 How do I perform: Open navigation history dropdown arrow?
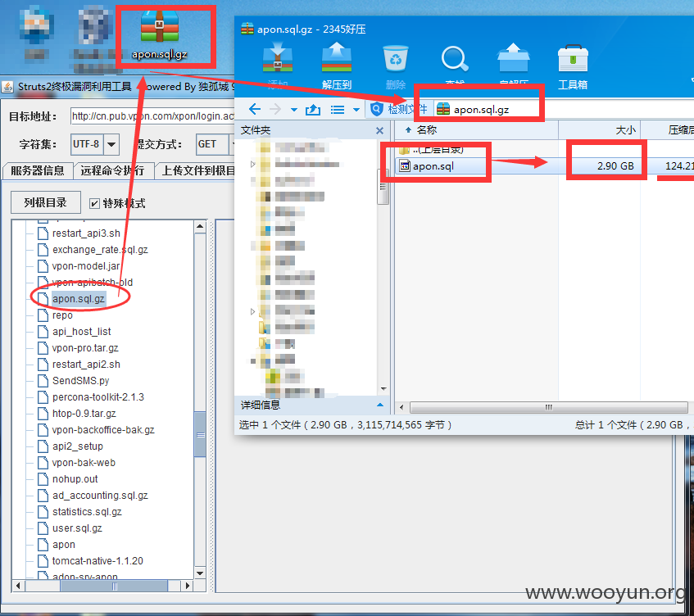click(294, 109)
